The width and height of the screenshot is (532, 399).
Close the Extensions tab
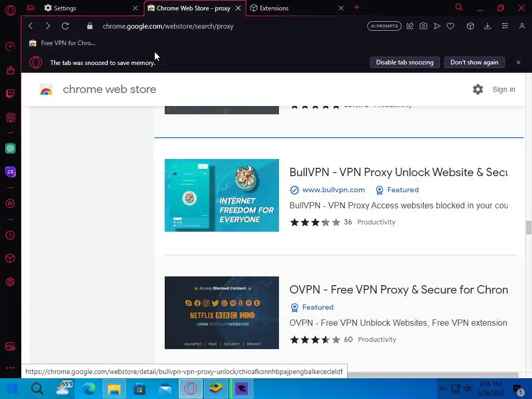[341, 8]
